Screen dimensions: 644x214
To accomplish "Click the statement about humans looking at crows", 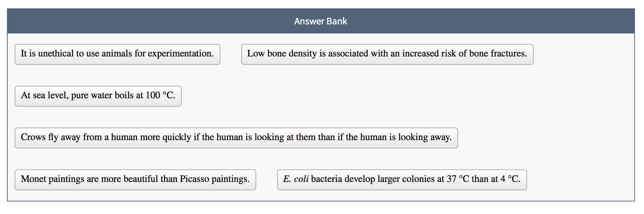I will 236,138.
